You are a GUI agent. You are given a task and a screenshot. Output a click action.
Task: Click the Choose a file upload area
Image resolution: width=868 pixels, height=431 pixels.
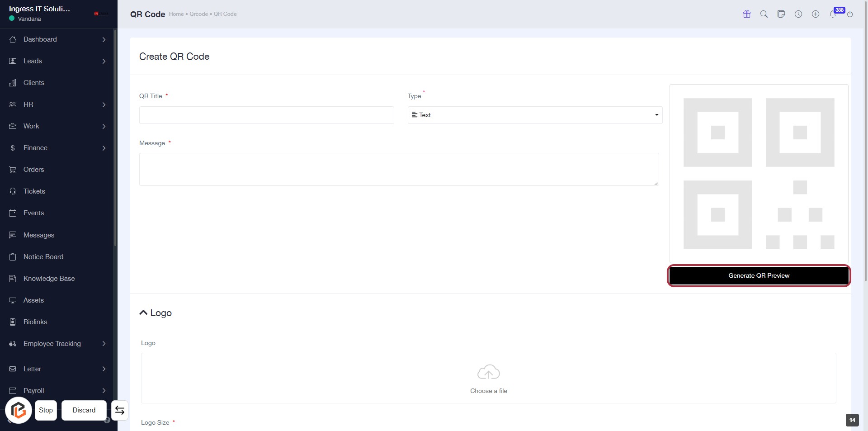point(488,378)
